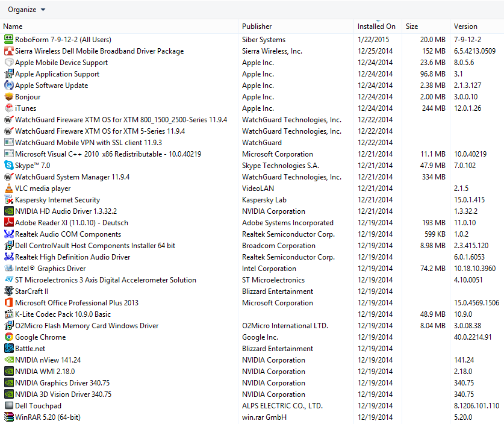The height and width of the screenshot is (424, 504).
Task: Click the Apple Mobile Device Support icon
Action: point(8,63)
